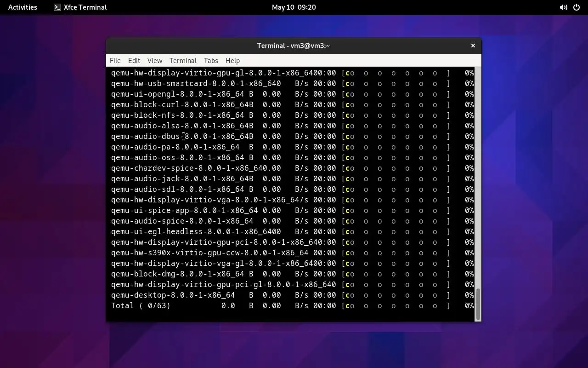Click the qemu-hw-display-virtio-vga-8.0.0-1-x86_64 line
588x368 pixels.
point(292,200)
